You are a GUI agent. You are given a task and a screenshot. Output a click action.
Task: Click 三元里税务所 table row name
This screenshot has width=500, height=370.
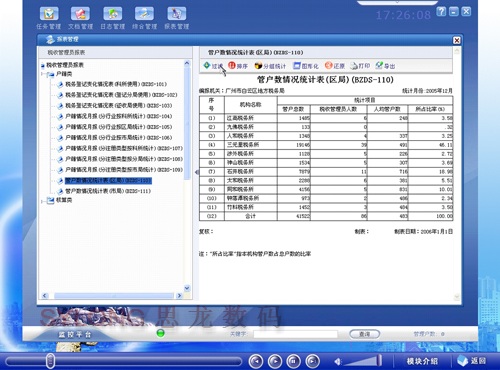click(x=243, y=145)
